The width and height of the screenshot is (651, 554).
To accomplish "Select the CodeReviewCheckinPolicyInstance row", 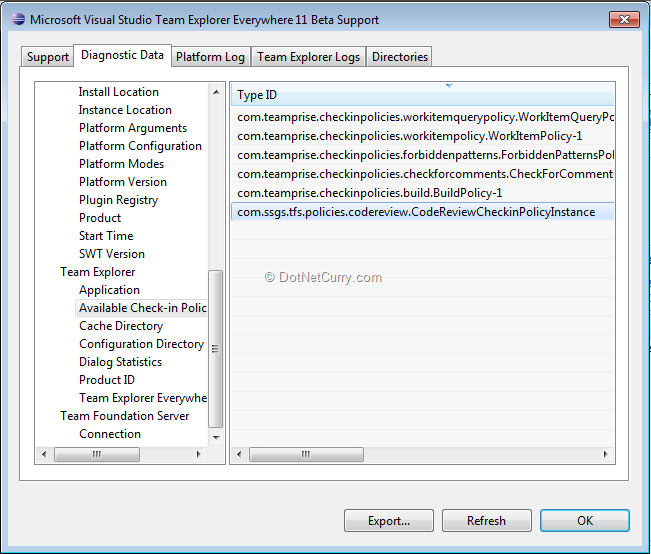I will point(422,212).
